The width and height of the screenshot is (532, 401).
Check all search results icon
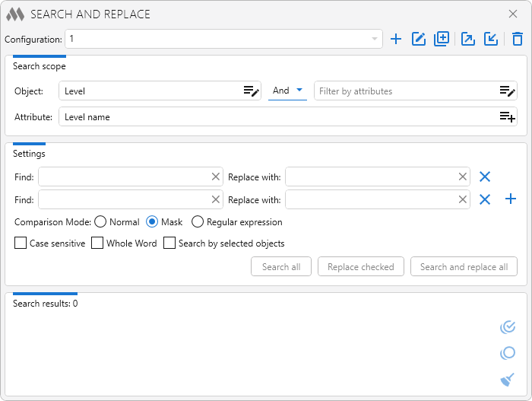click(x=508, y=327)
